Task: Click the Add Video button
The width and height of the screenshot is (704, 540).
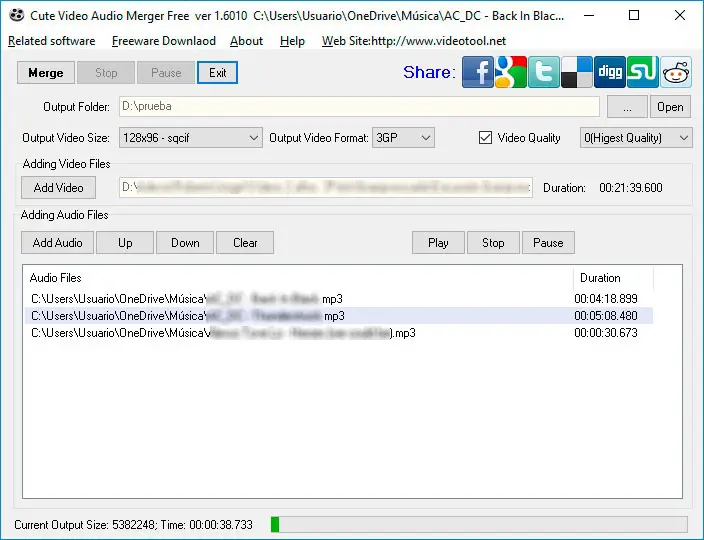Action: coord(58,188)
